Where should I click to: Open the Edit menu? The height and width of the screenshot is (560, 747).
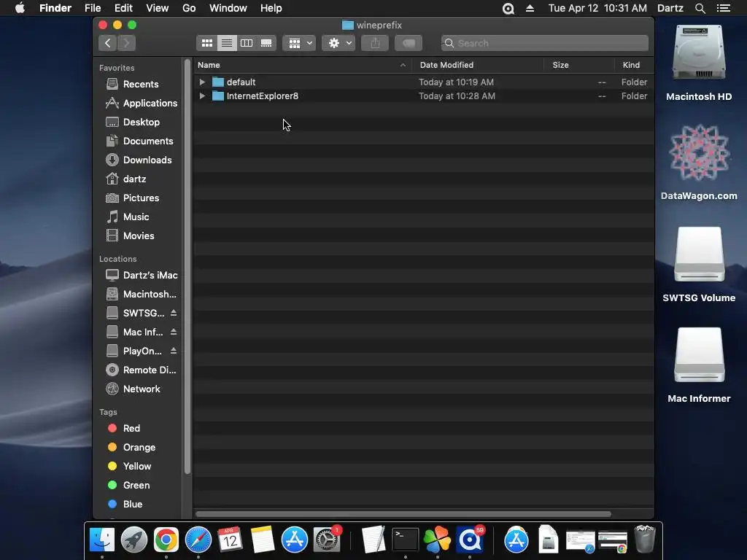pyautogui.click(x=123, y=8)
